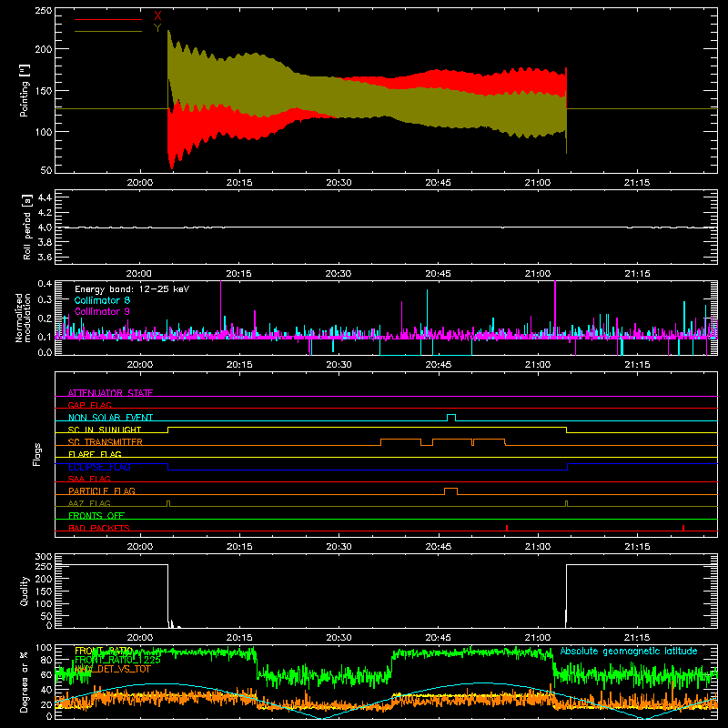Click the Pointing axis title
The width and height of the screenshot is (728, 728).
pos(25,90)
